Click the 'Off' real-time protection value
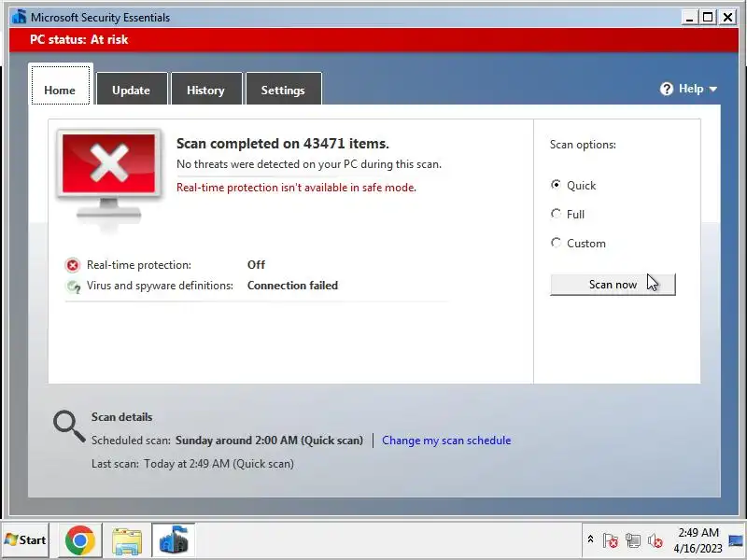The width and height of the screenshot is (747, 560). [x=256, y=265]
